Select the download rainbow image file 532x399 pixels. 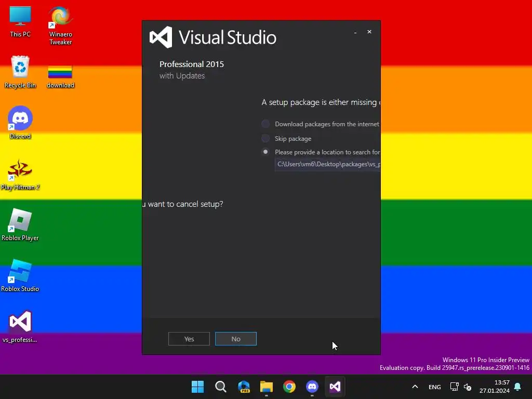point(60,77)
